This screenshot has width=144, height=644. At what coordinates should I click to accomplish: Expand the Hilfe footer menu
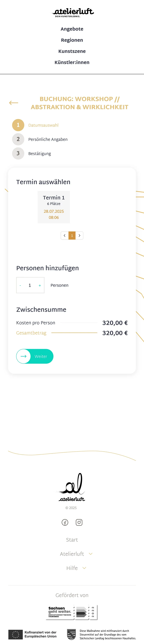point(84,568)
